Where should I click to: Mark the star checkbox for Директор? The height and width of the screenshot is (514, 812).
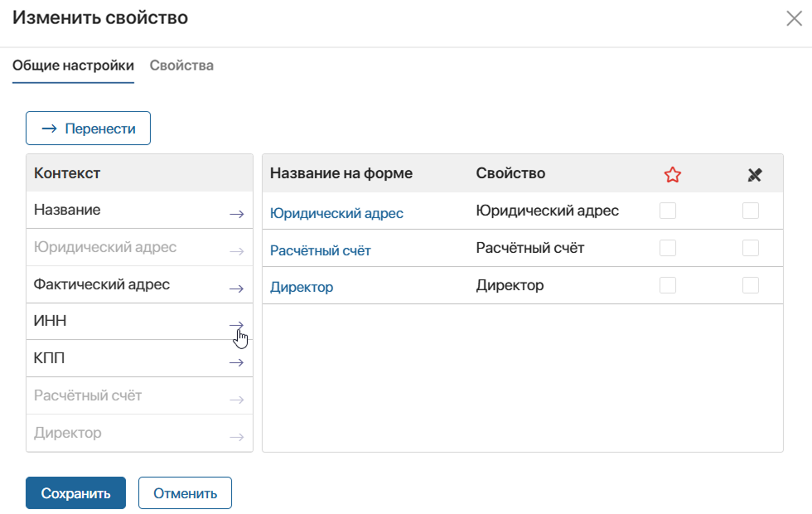(x=668, y=285)
